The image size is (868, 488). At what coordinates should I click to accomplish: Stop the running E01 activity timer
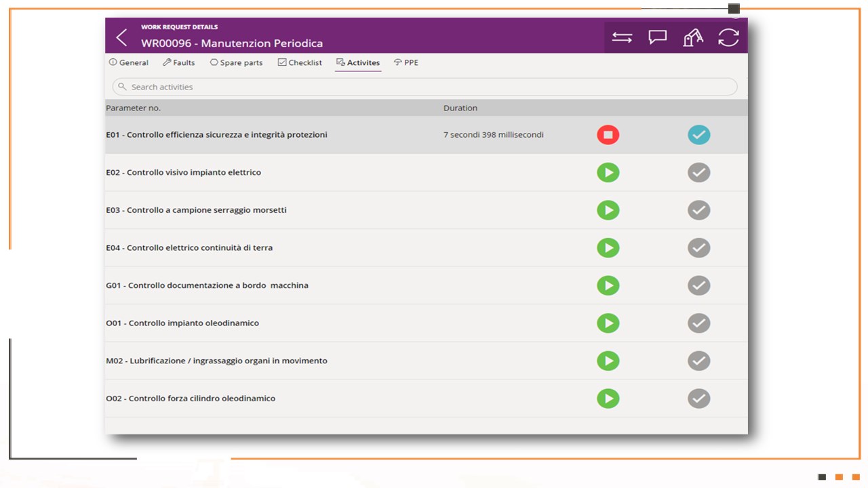pyautogui.click(x=608, y=134)
